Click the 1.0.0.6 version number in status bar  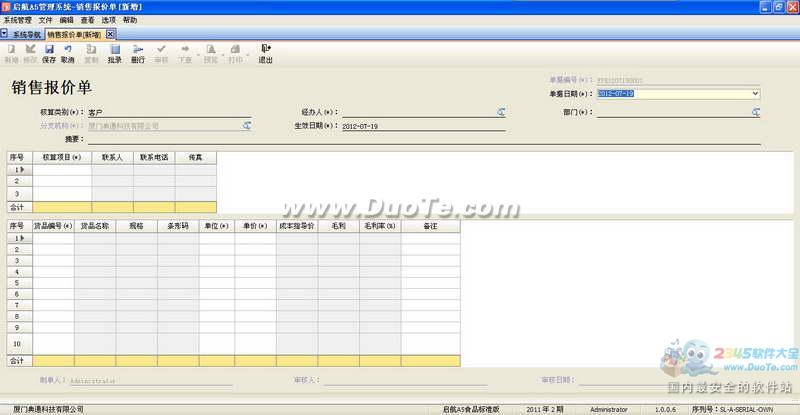click(x=665, y=409)
